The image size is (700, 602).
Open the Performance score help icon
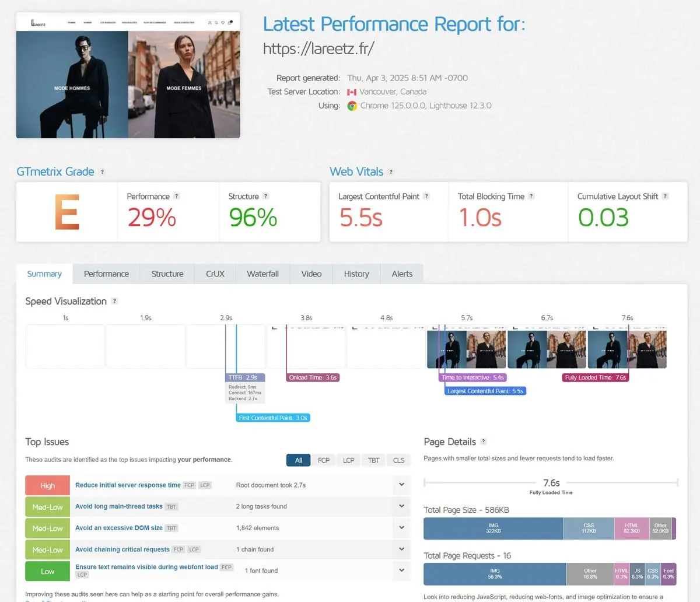click(x=177, y=197)
